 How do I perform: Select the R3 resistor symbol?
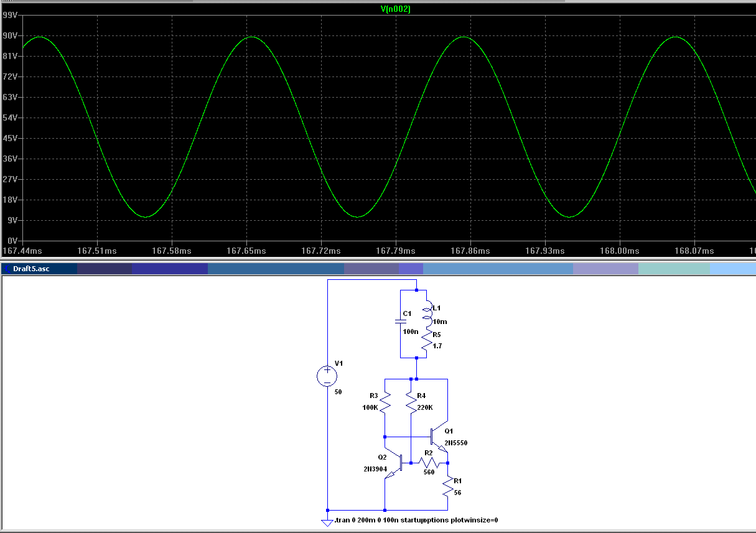pyautogui.click(x=385, y=402)
